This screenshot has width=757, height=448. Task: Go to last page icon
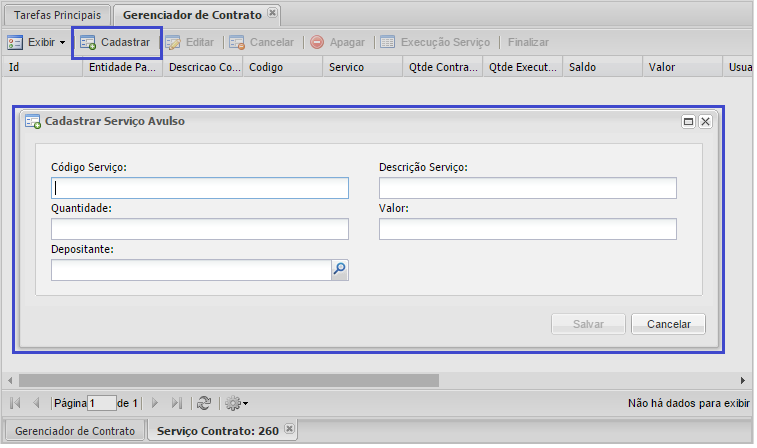[x=177, y=403]
